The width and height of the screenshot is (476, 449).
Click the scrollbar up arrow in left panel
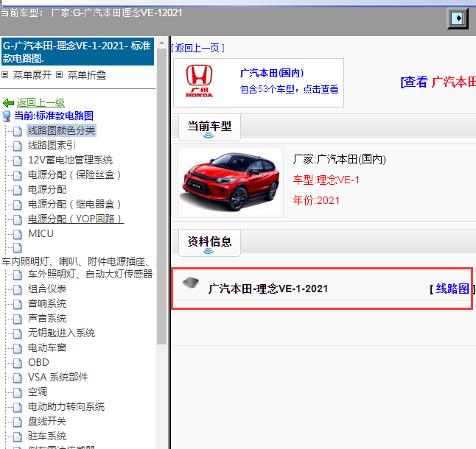click(161, 43)
